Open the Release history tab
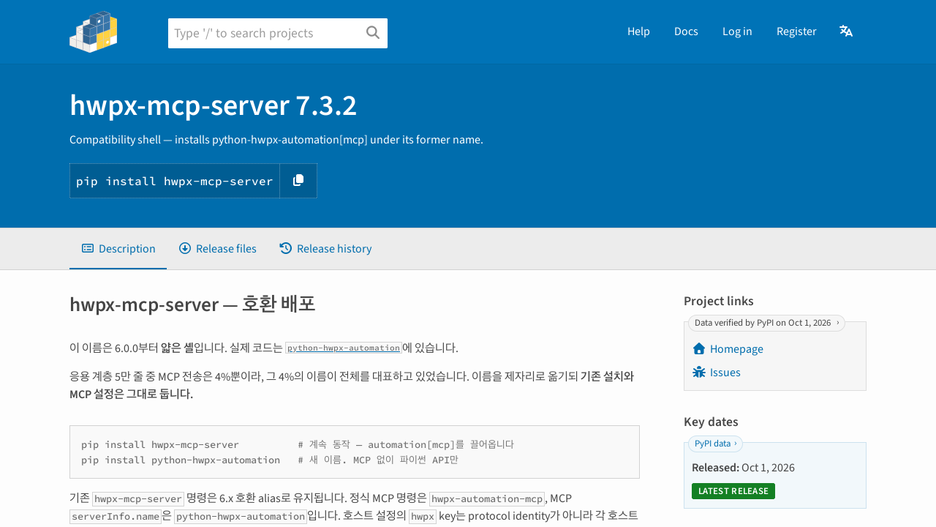Screen dimensions: 936x527 click(325, 248)
